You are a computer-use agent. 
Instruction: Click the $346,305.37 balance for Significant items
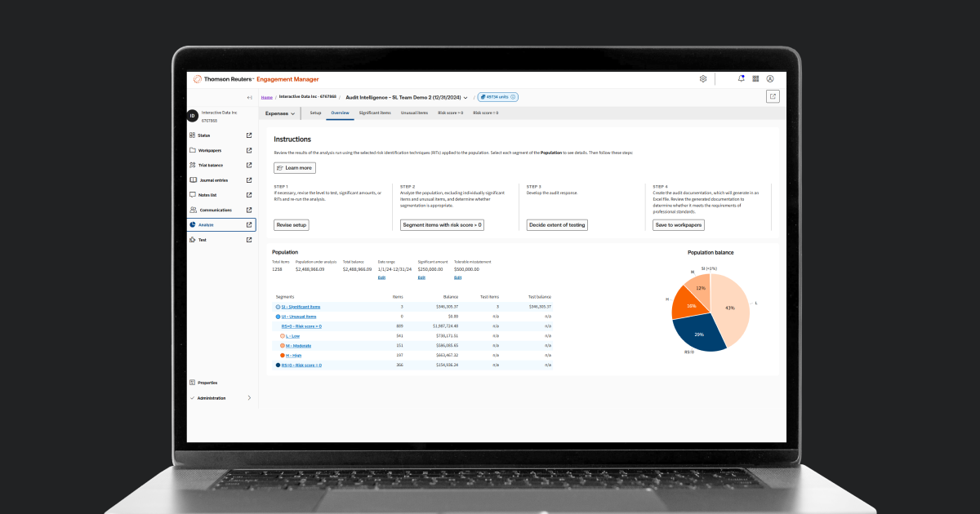(446, 307)
